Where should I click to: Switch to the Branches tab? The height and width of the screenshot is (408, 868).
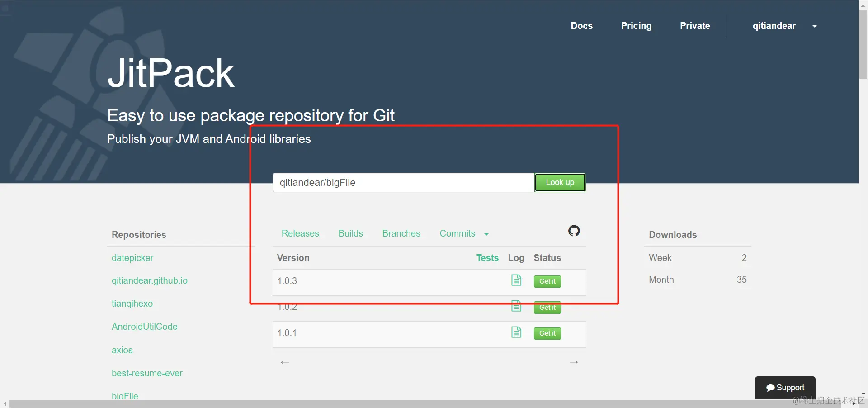[x=401, y=233]
